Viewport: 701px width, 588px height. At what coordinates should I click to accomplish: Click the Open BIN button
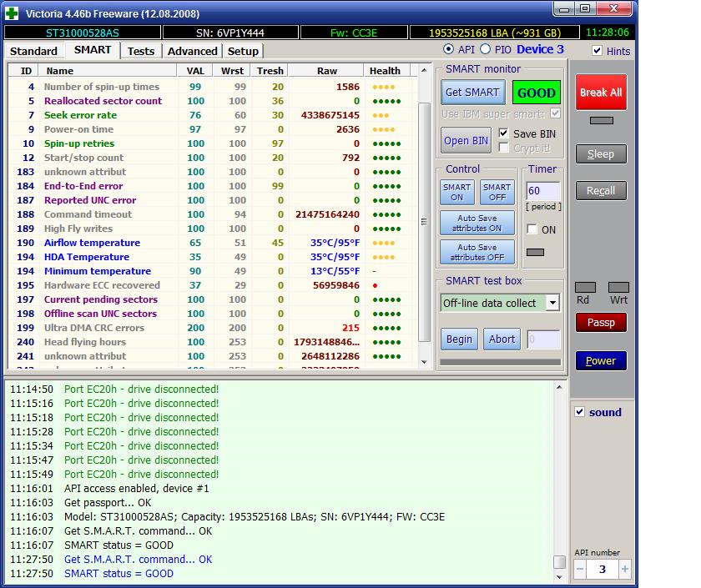tap(466, 140)
